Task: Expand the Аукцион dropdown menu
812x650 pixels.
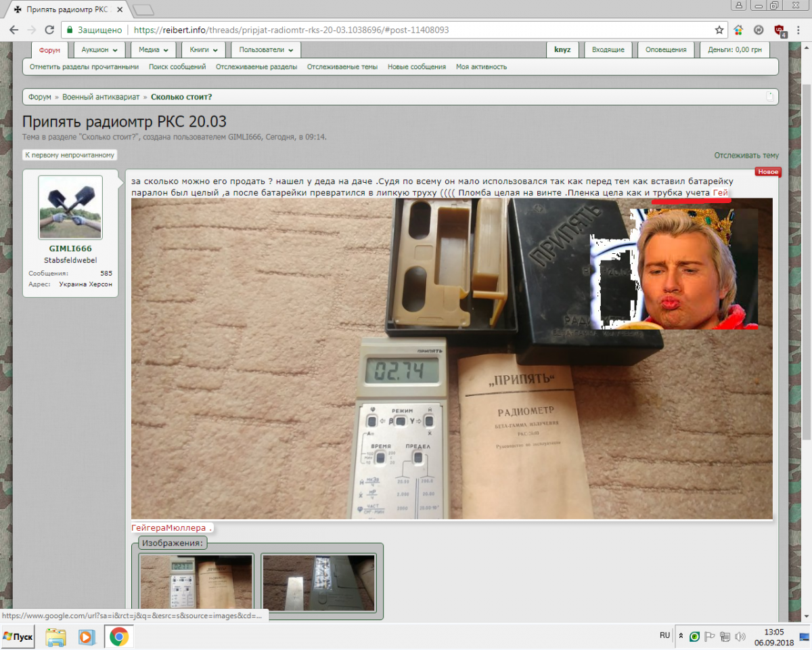Action: click(99, 49)
